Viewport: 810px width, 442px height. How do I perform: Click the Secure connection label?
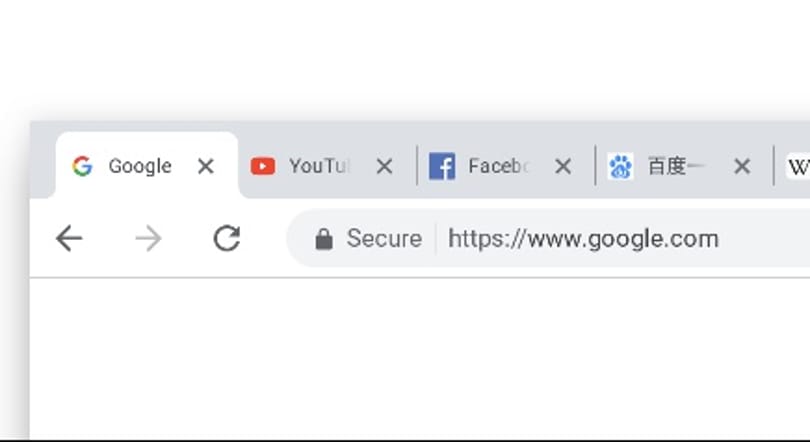(384, 239)
